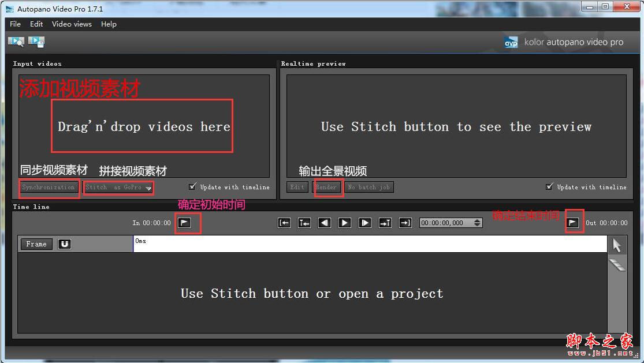Toggle Update with timeline under Input videos
The height and width of the screenshot is (363, 644).
point(192,186)
